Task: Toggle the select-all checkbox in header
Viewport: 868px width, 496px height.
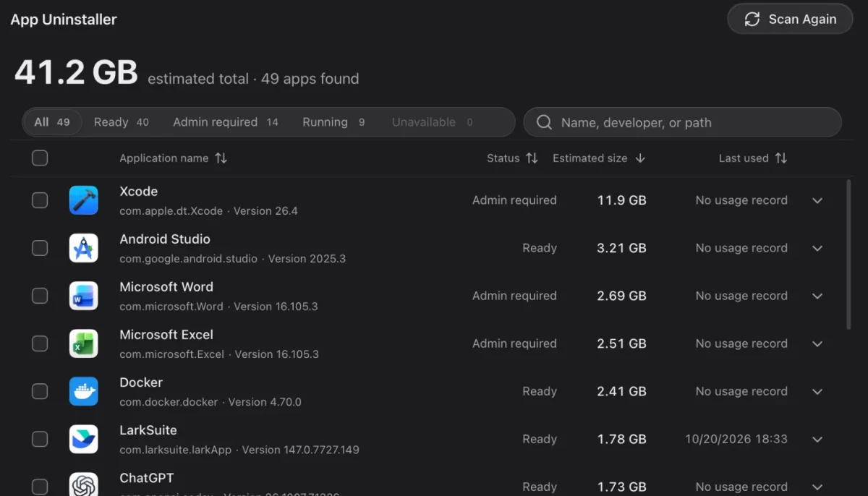Action: pos(40,158)
